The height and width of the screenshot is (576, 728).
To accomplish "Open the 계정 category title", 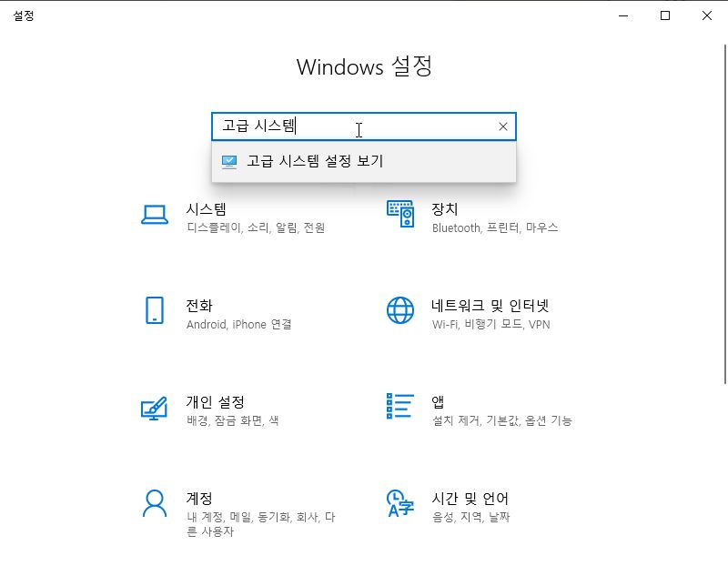I will coord(199,498).
